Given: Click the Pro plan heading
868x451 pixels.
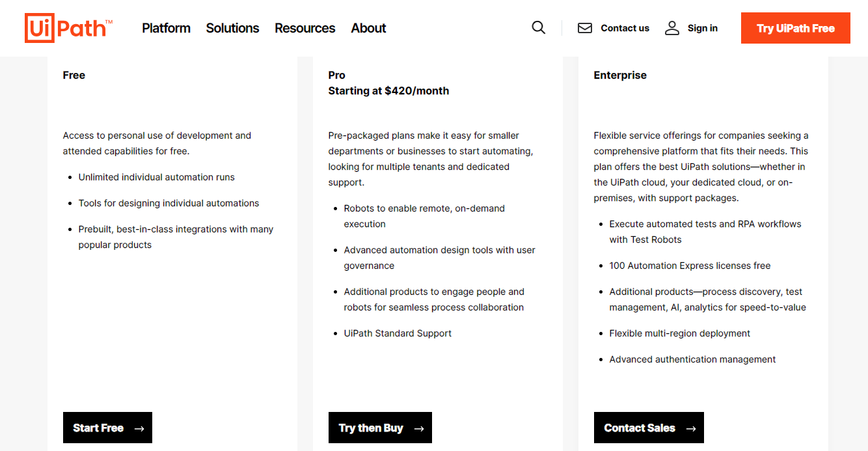Looking at the screenshot, I should [337, 75].
